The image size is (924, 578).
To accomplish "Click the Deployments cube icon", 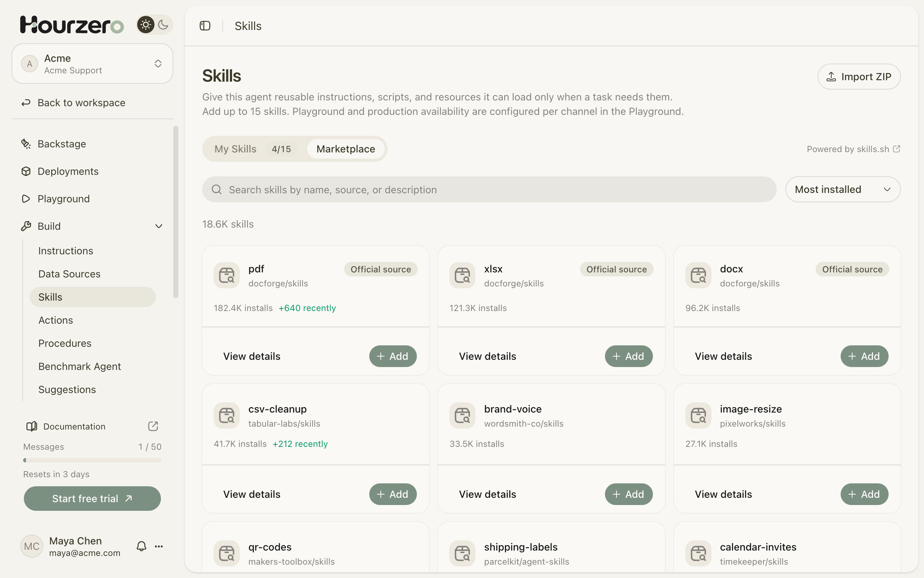I will tap(26, 171).
